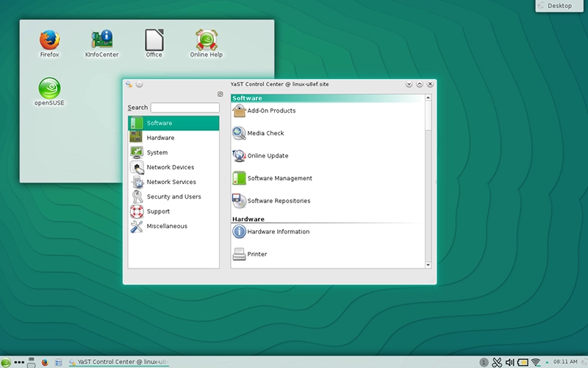The height and width of the screenshot is (368, 588).
Task: Select the Security and Users category
Action: point(173,197)
